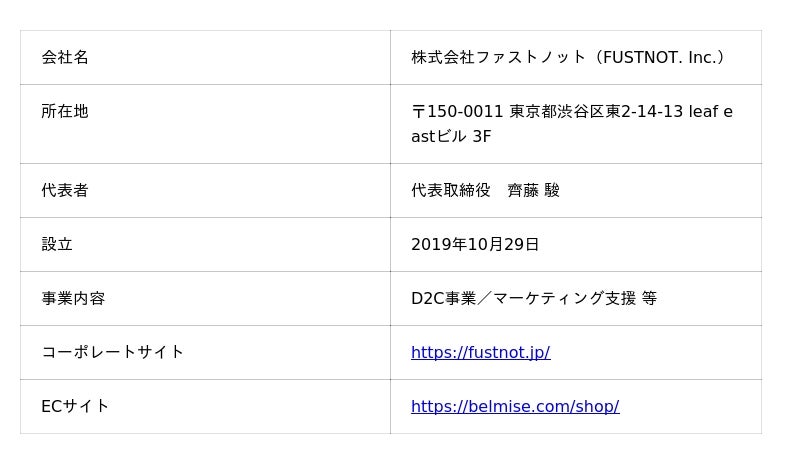800x464 pixels.
Task: Click the 代表者 label cell
Action: (65, 190)
